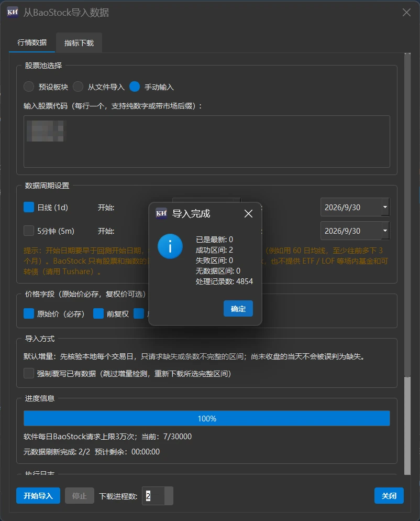Close the 从BaoStock导入数据 window
The height and width of the screenshot is (521, 420).
tap(406, 13)
